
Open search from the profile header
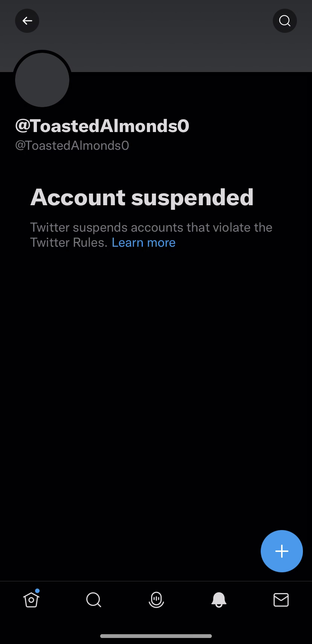click(285, 21)
